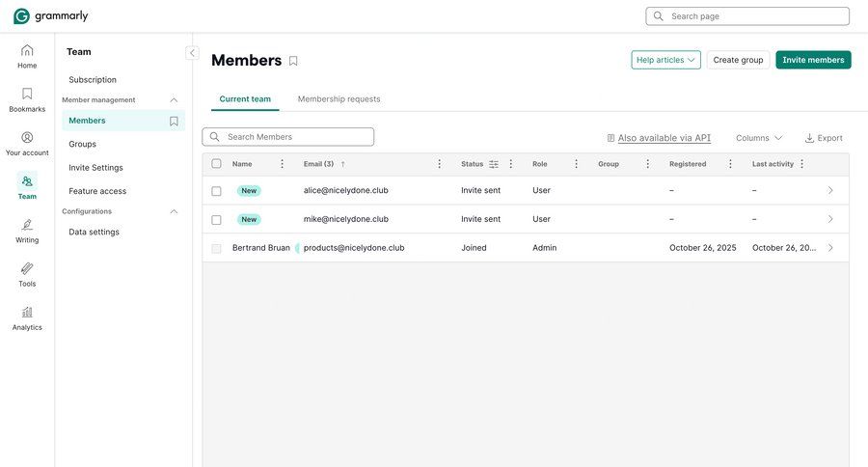Open mike@nicelydone.club row details arrow
This screenshot has width=868, height=467.
tap(830, 219)
